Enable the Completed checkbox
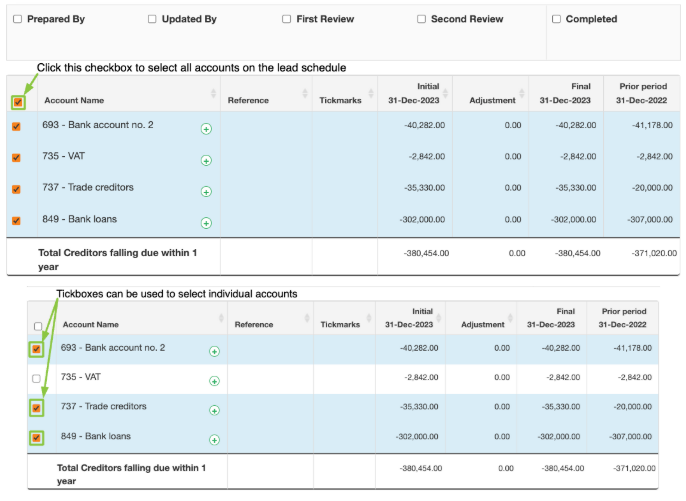The height and width of the screenshot is (501, 686). coord(555,19)
